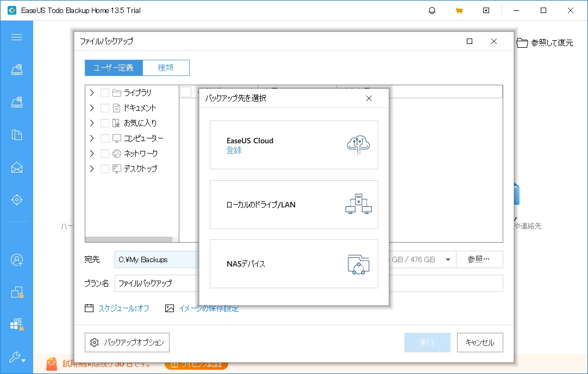This screenshot has width=588, height=374.
Task: Click the NAS device folder icon
Action: coord(358,264)
